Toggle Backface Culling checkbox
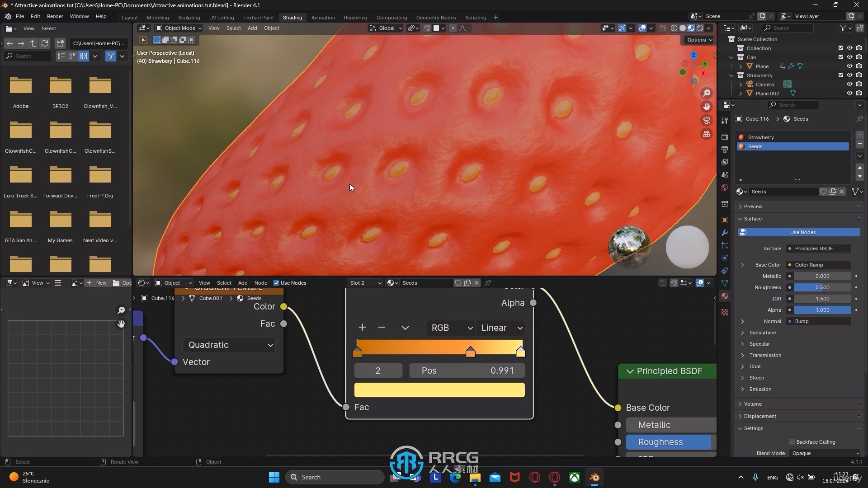 pos(792,442)
